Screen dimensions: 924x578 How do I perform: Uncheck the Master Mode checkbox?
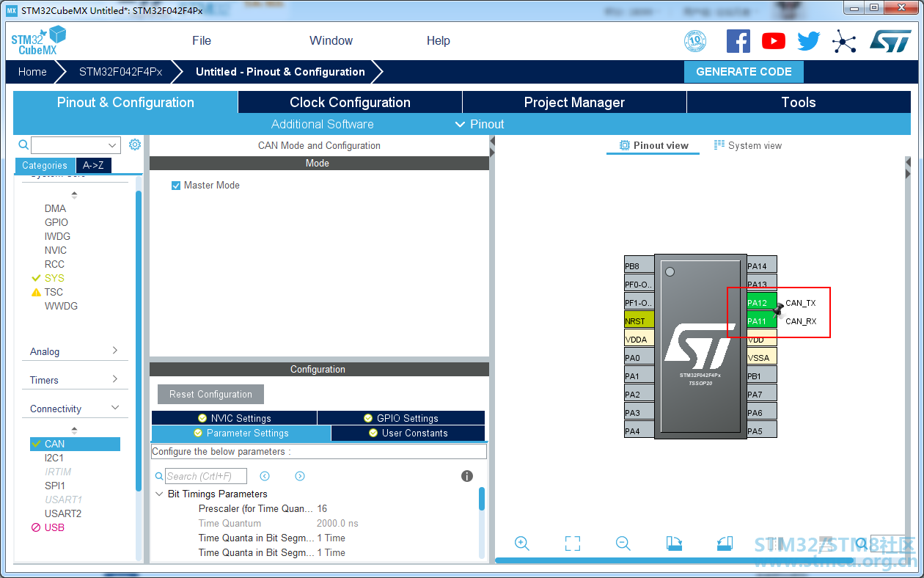pos(176,186)
